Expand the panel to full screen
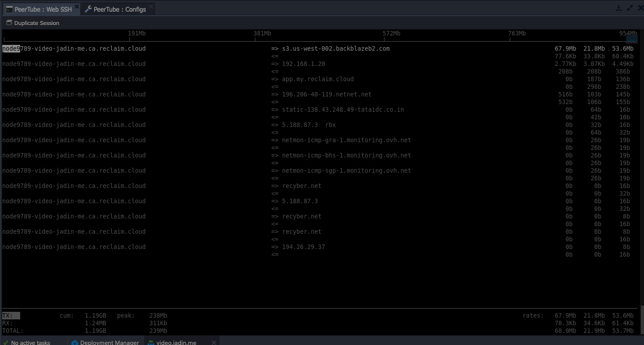The image size is (644, 345). [x=630, y=8]
